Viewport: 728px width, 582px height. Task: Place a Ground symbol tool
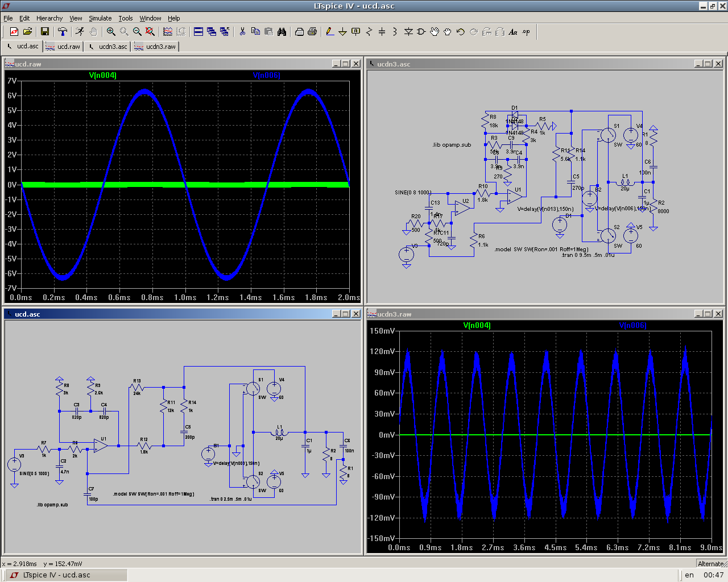coord(343,32)
